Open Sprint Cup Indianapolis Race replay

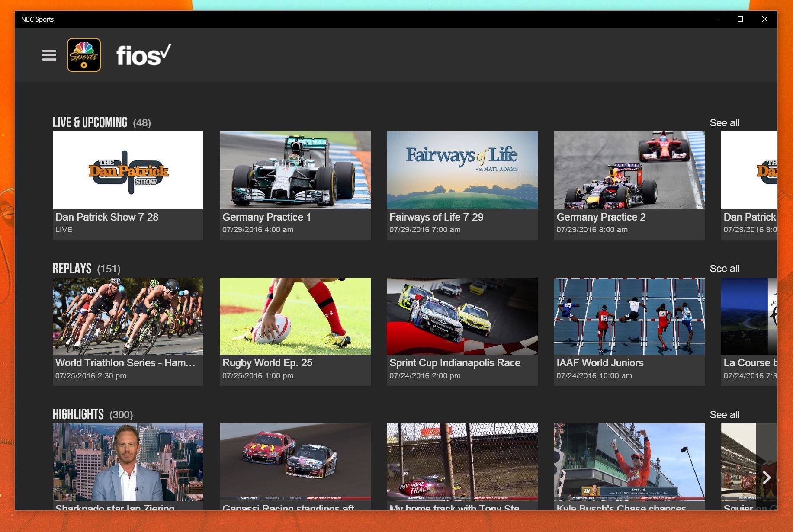tap(462, 316)
